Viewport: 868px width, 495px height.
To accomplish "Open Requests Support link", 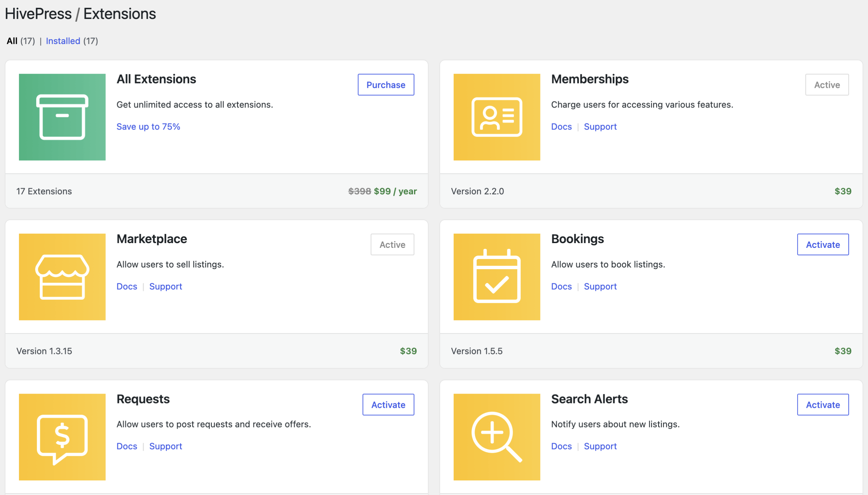I will (x=165, y=446).
